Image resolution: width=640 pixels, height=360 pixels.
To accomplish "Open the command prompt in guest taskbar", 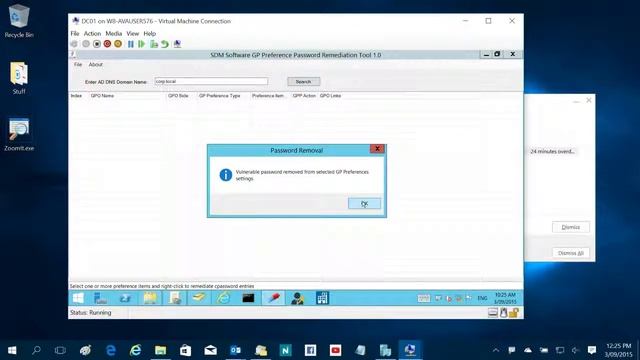I will [248, 298].
